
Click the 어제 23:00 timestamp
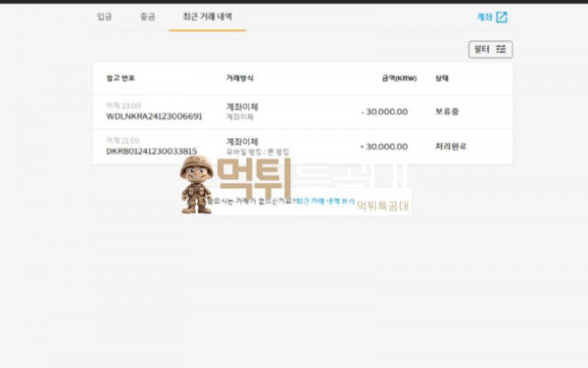tap(123, 106)
